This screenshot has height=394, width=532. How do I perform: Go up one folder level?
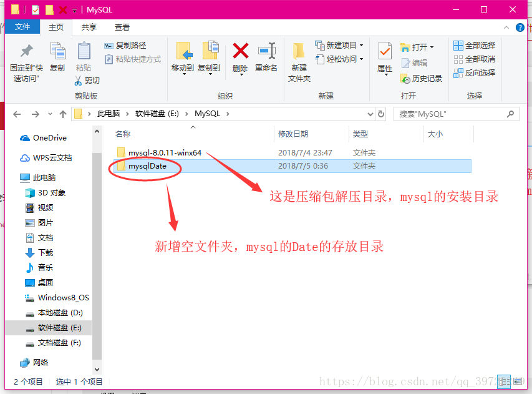(63, 114)
